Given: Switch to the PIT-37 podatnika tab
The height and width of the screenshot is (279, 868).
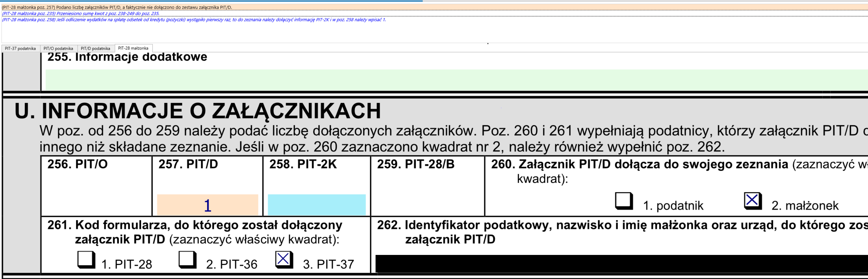Looking at the screenshot, I should point(20,48).
